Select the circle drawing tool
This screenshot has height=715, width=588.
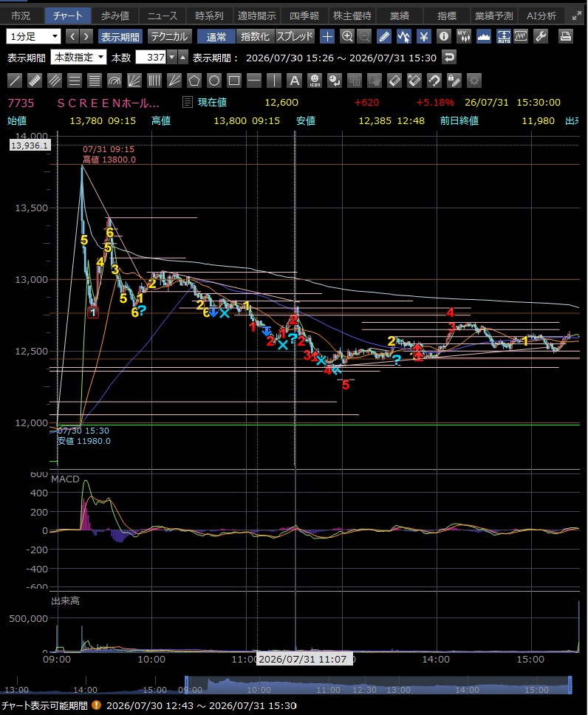(x=214, y=81)
